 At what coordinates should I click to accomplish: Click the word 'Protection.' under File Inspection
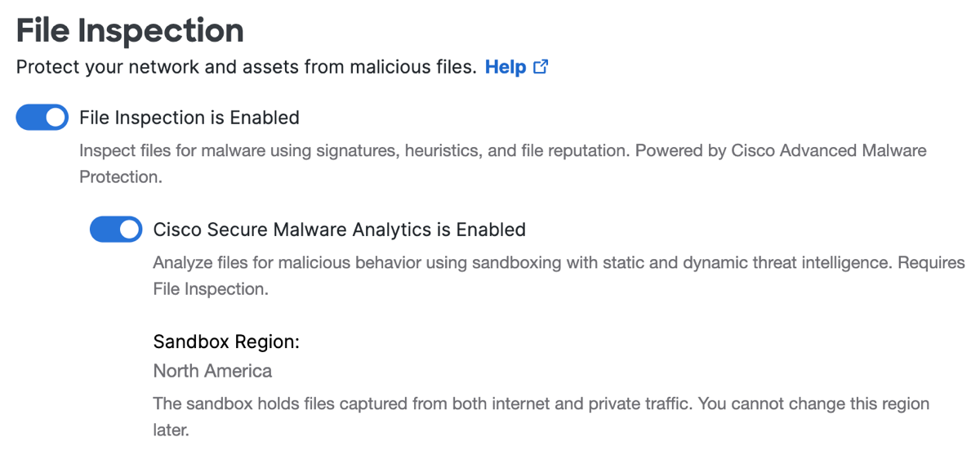click(x=120, y=176)
